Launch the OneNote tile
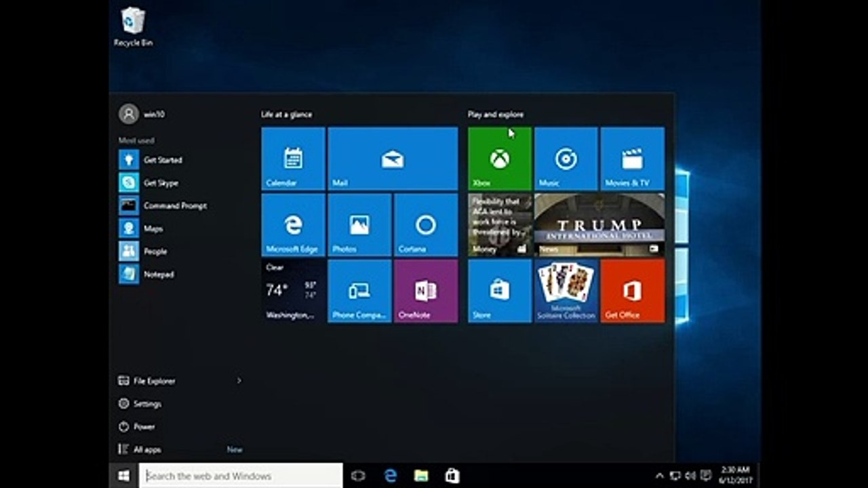Viewport: 868px width, 488px height. point(426,291)
